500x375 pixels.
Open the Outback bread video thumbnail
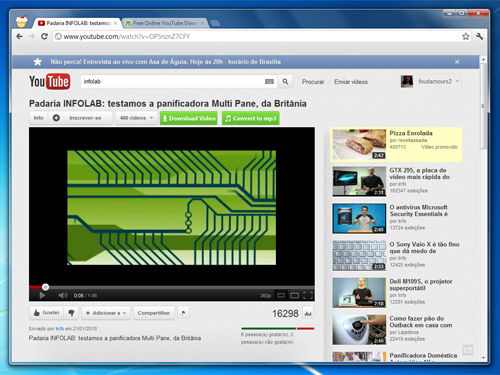click(359, 330)
